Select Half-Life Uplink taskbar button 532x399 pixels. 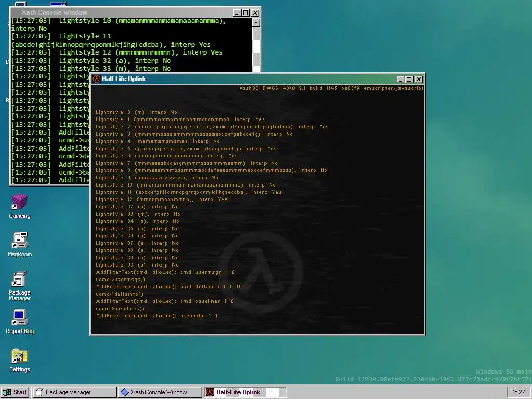coord(245,392)
